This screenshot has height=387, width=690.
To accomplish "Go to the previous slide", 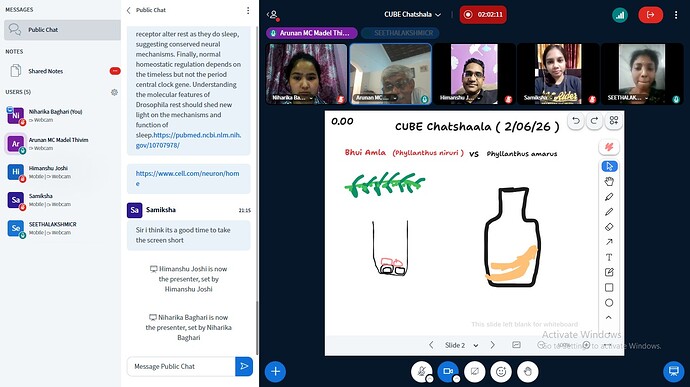I will (431, 345).
